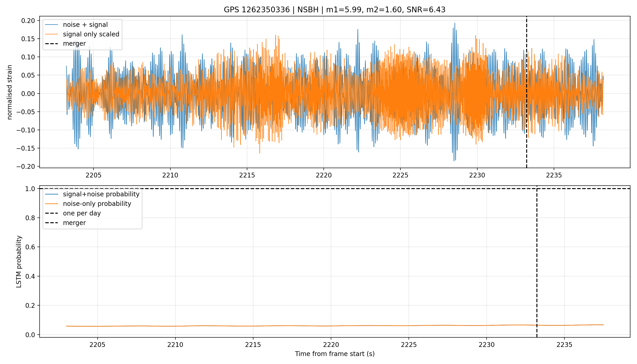Screen dimensions: 637x364
Task: Click the orange probability curve near 2220
Action: pos(331,326)
